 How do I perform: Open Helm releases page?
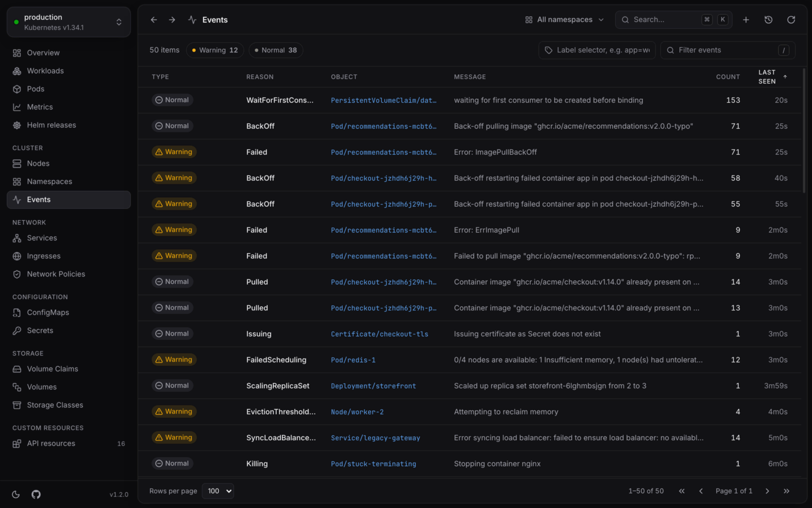click(x=69, y=125)
